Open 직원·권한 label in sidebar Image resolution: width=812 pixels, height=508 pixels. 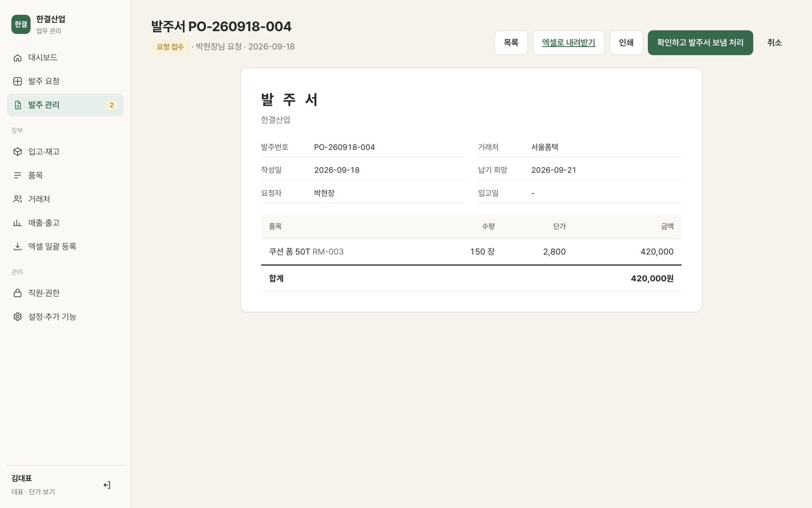[44, 293]
